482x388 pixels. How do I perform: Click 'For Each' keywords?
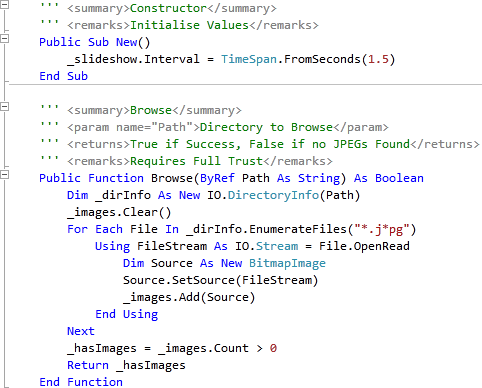[x=95, y=229]
